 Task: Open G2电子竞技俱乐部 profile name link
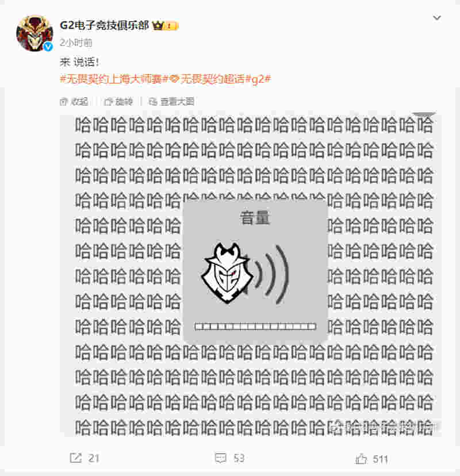pyautogui.click(x=105, y=25)
